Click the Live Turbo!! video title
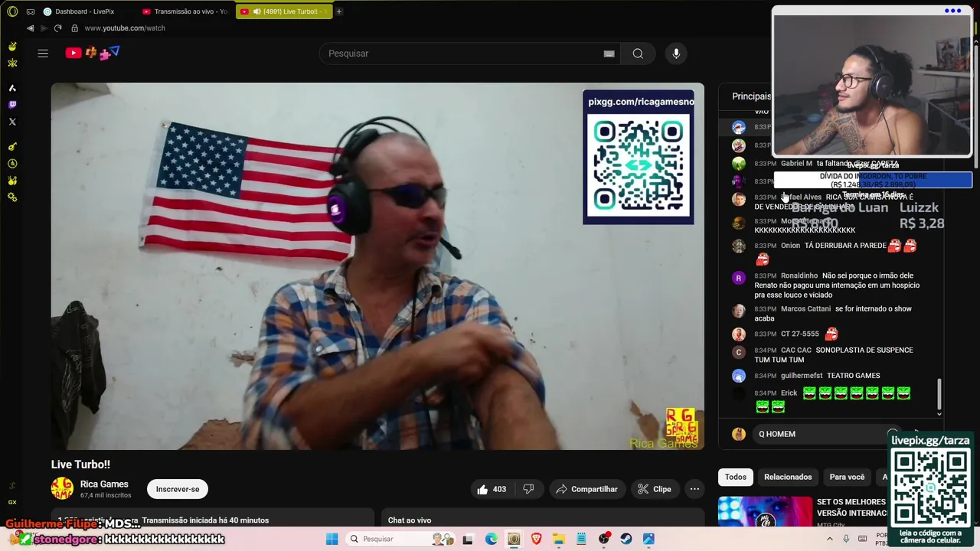The width and height of the screenshot is (980, 551). tap(80, 465)
